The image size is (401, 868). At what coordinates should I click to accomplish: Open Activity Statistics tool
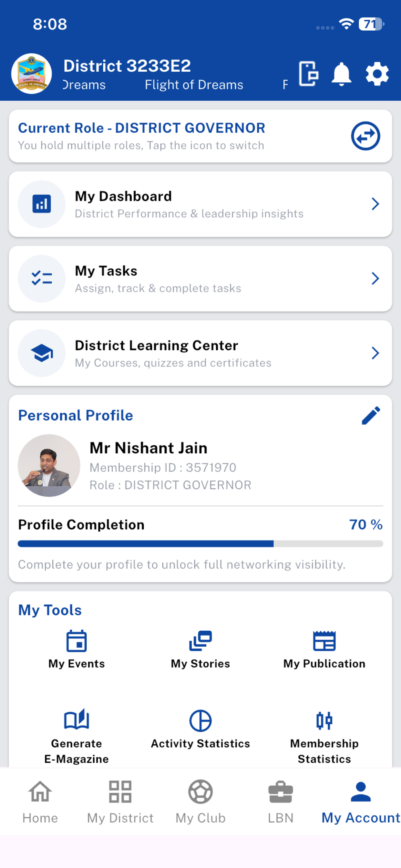[200, 729]
